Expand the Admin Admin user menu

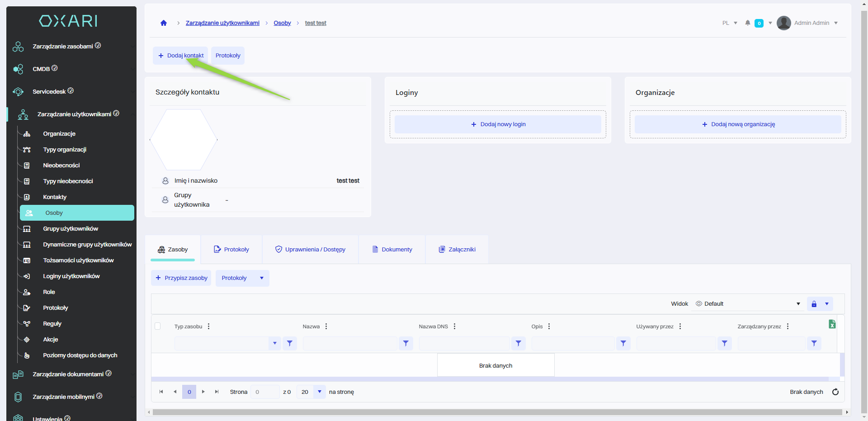tap(836, 23)
